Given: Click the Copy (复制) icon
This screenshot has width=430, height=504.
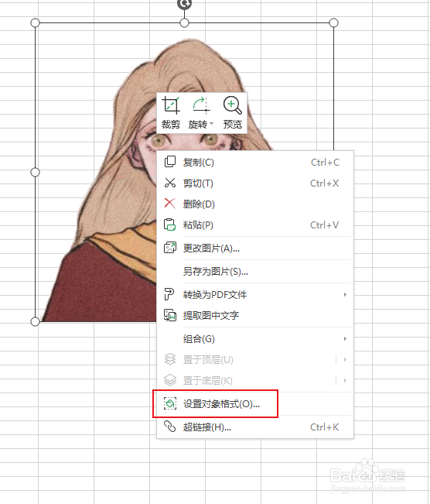Looking at the screenshot, I should point(170,162).
